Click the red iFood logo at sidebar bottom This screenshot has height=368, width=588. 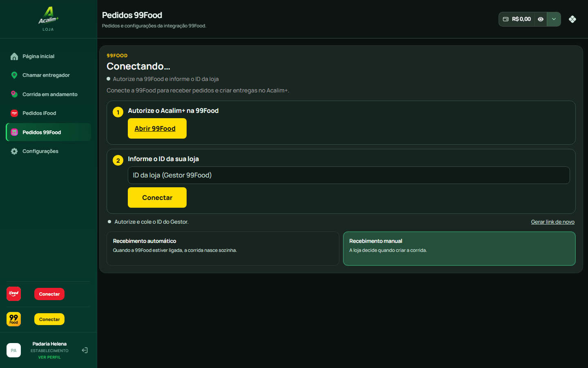[x=14, y=294]
